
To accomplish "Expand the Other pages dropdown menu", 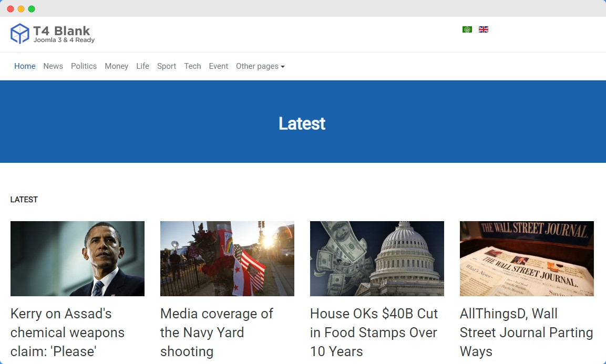I will (x=260, y=66).
